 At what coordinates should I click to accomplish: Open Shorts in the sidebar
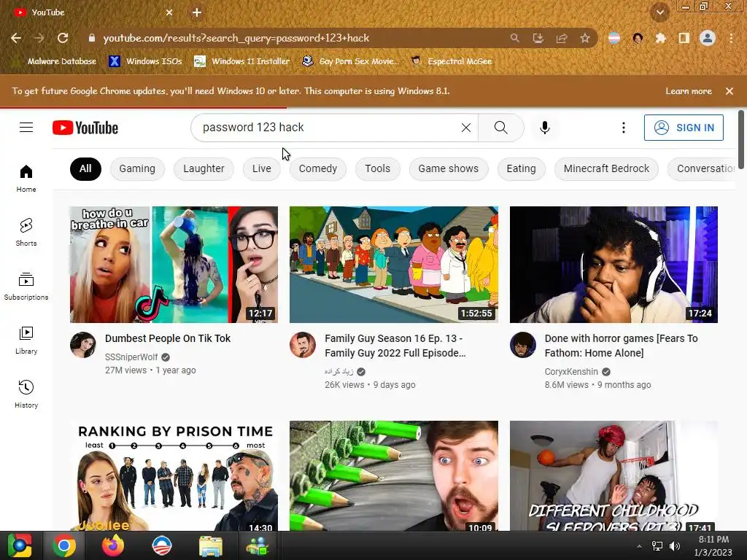click(x=26, y=233)
